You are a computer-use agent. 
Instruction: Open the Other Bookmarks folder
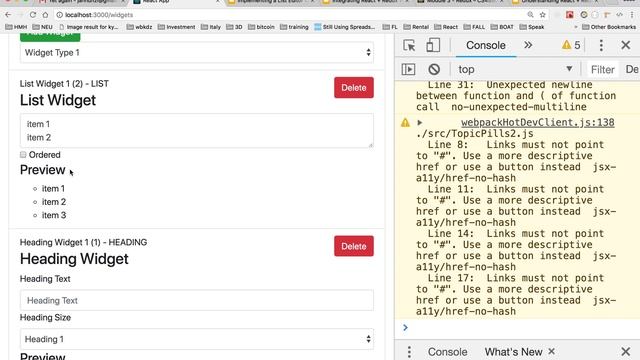point(609,27)
